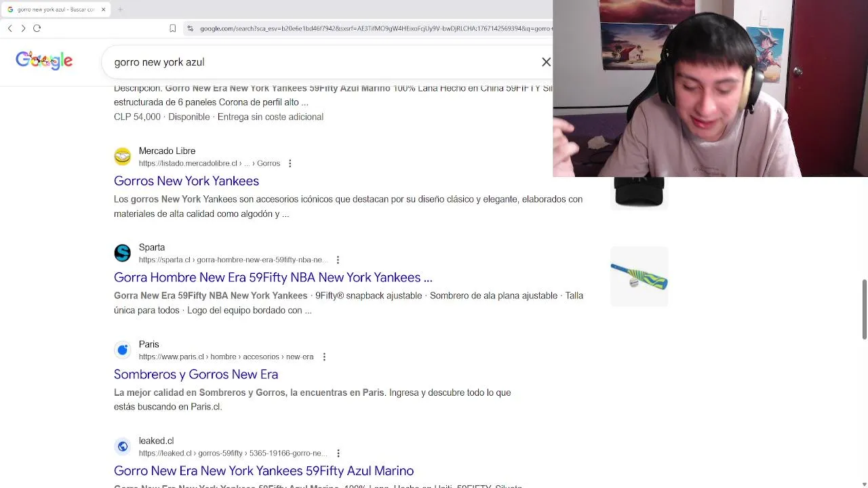This screenshot has height=488, width=868.
Task: Click the Sparta favicon
Action: [123, 253]
